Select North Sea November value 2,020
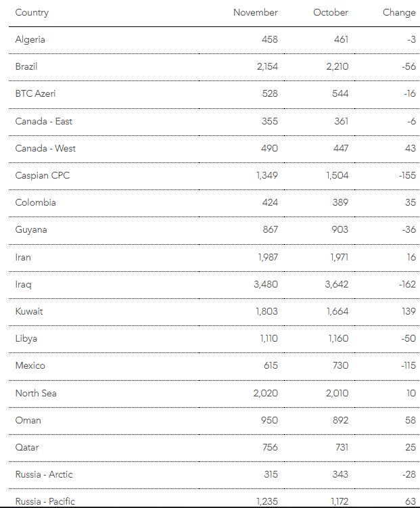This screenshot has width=420, height=508. click(265, 393)
